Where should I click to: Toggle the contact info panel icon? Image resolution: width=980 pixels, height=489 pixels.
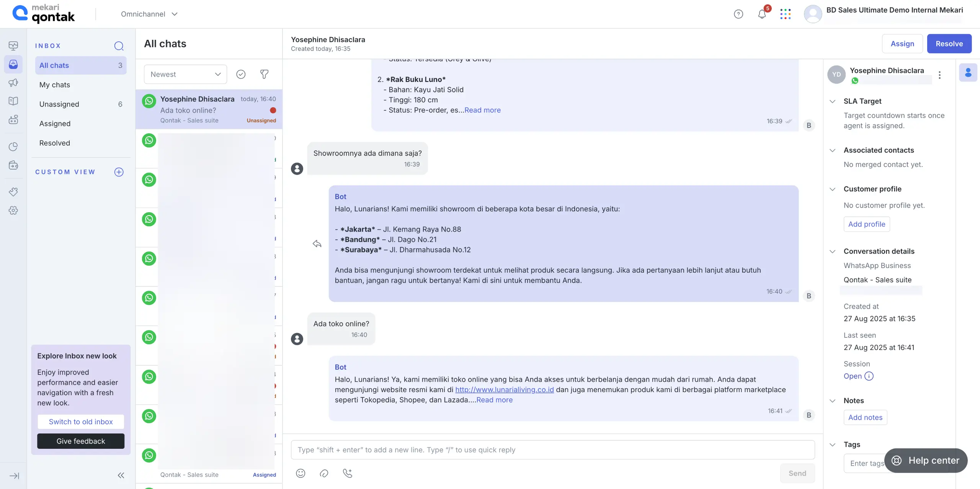click(968, 73)
